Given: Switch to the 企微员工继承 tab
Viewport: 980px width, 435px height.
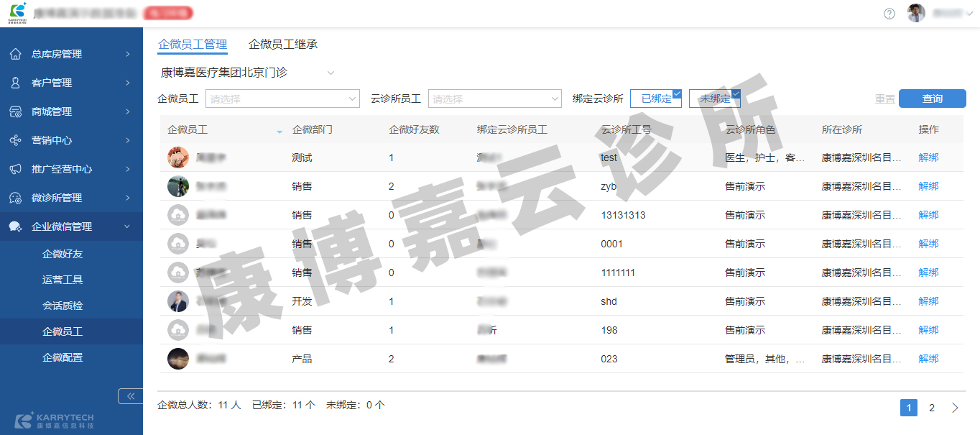Looking at the screenshot, I should (283, 45).
